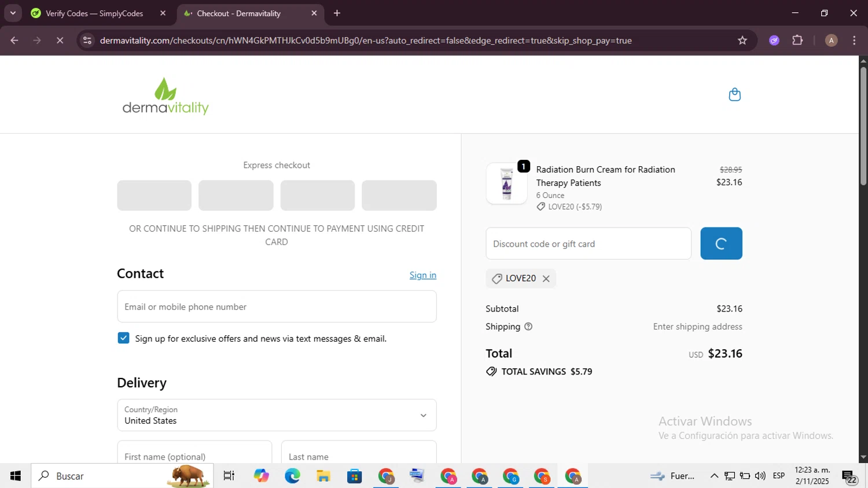Click the address bar URL

pyautogui.click(x=366, y=41)
